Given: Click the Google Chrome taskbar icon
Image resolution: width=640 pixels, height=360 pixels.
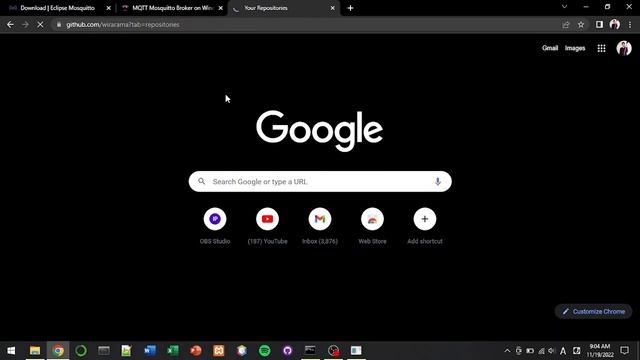Looking at the screenshot, I should click(x=58, y=351).
